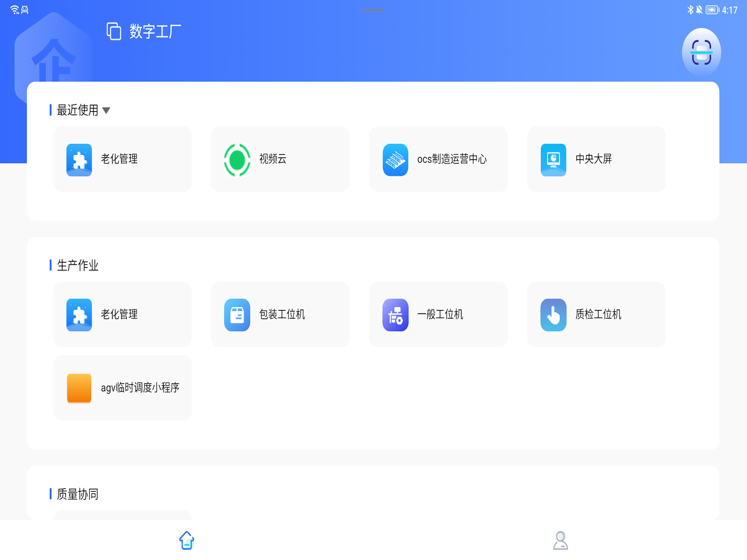
Task: Click the ocs制造运营中心 label
Action: 452,159
